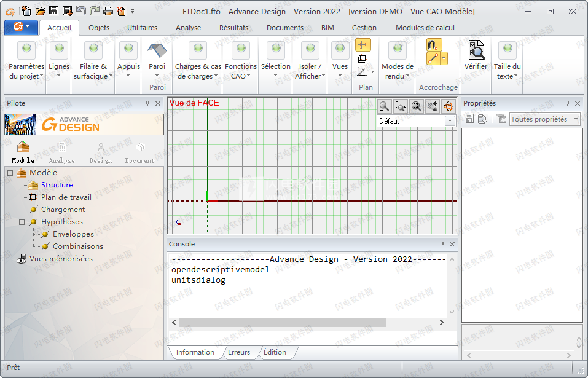Open the Lignes dropdown
This screenshot has height=378, width=588.
pyautogui.click(x=59, y=60)
